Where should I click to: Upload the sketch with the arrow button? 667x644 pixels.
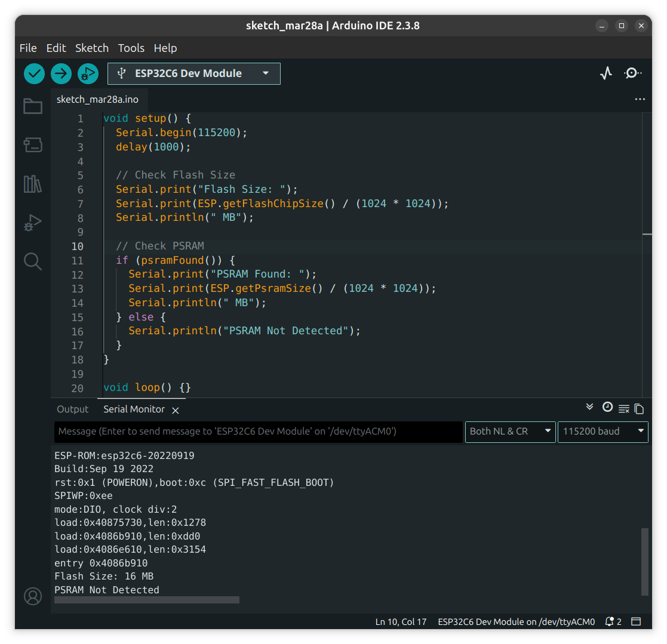61,73
